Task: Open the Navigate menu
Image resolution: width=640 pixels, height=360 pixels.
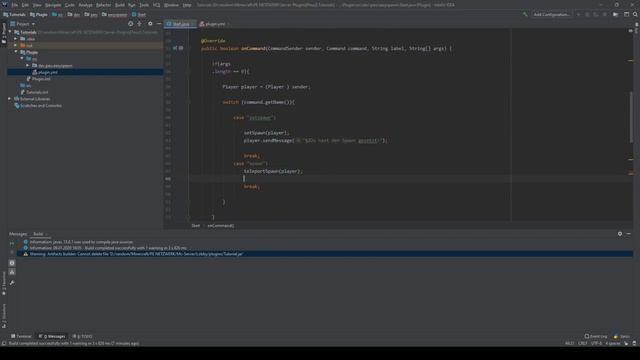Action: pyautogui.click(x=53, y=5)
